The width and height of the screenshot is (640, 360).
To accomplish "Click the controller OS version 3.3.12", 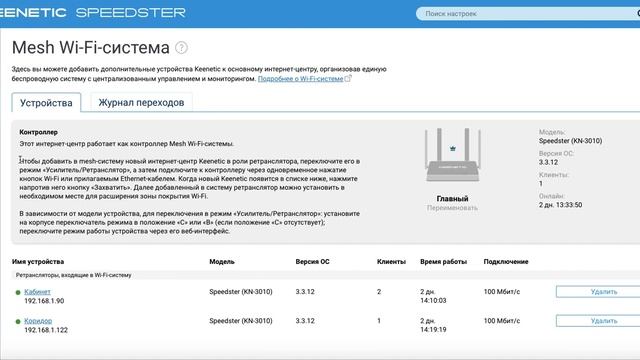I will point(548,162).
